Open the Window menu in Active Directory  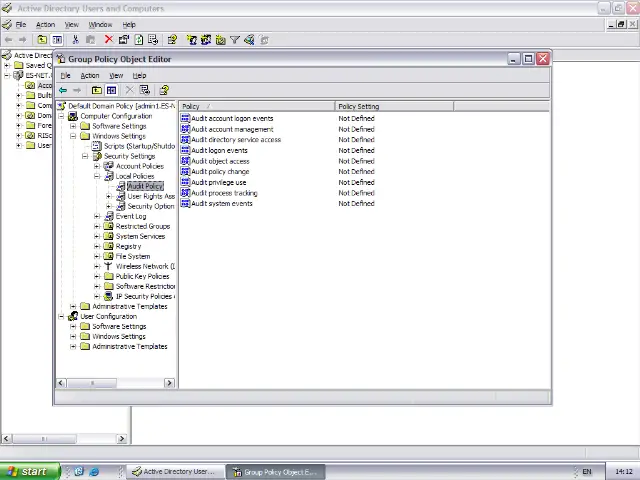[100, 24]
